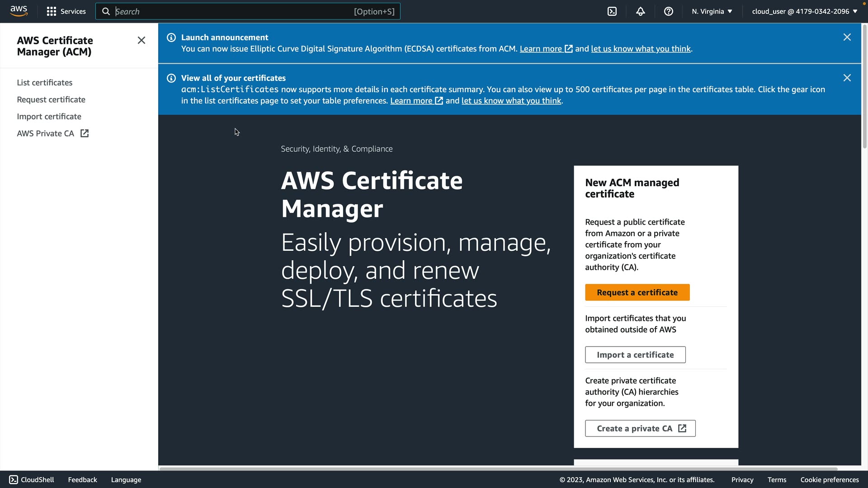Open AWS Private CA external link
The image size is (868, 488).
(x=52, y=133)
